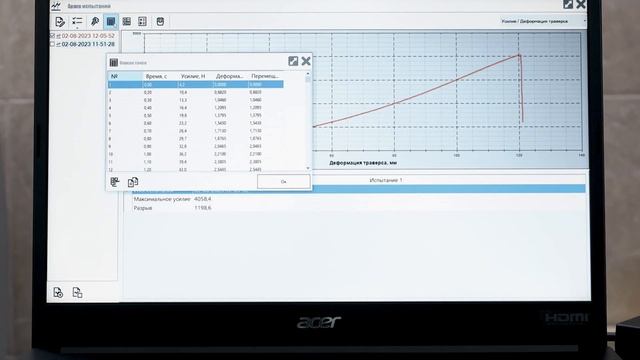Click the table view toolbar icon
Image resolution: width=640 pixels, height=360 pixels.
tap(127, 21)
